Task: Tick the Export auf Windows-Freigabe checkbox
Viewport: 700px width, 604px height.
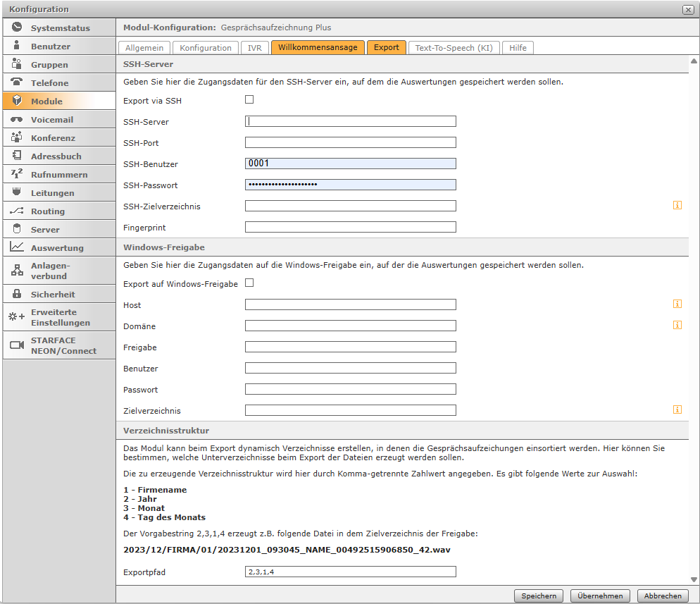Action: [x=249, y=283]
